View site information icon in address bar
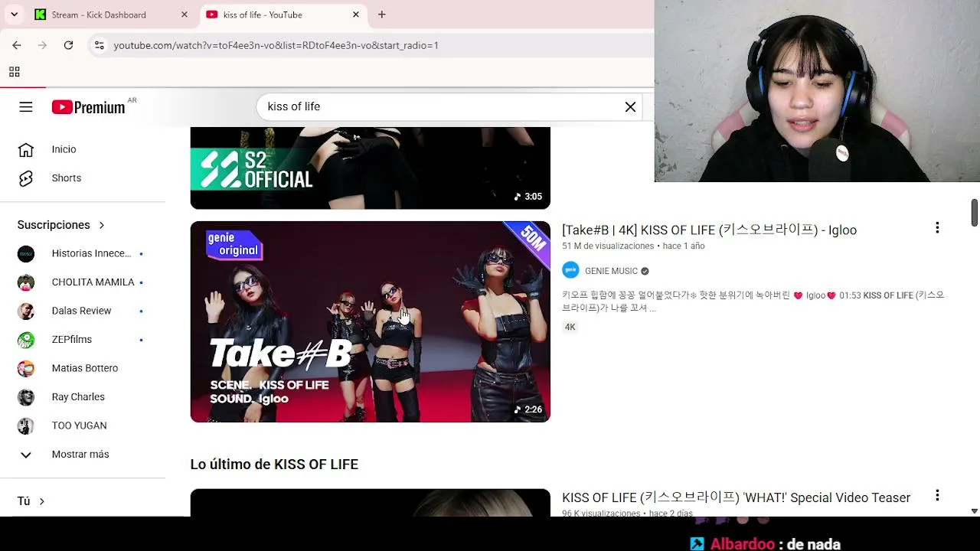The image size is (980, 551). [x=99, y=45]
